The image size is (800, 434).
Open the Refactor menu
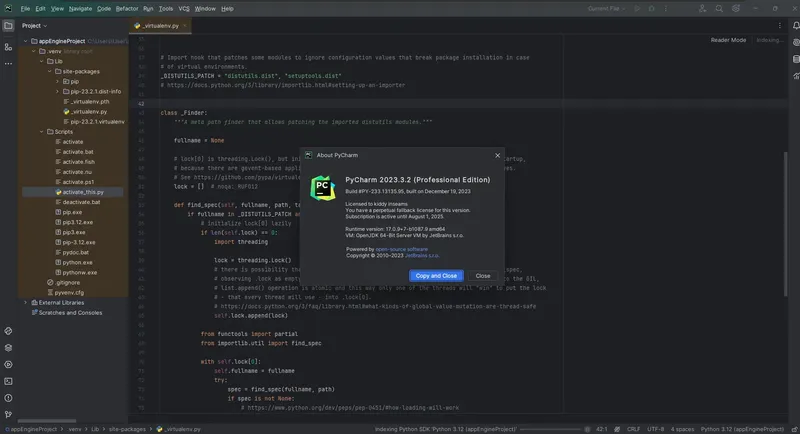tap(127, 9)
